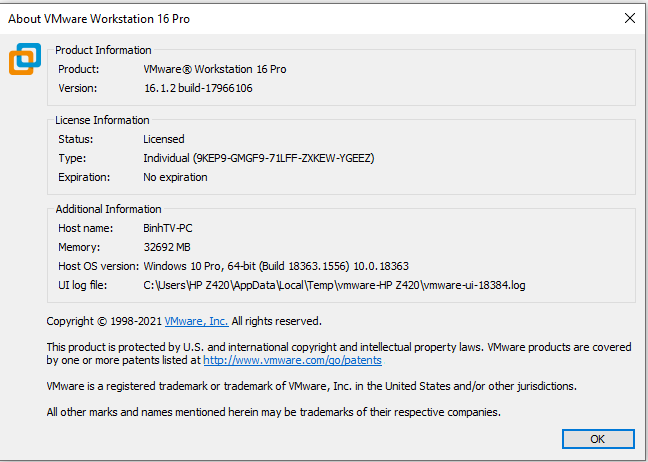
Task: Click the No expiration value
Action: pyautogui.click(x=175, y=177)
